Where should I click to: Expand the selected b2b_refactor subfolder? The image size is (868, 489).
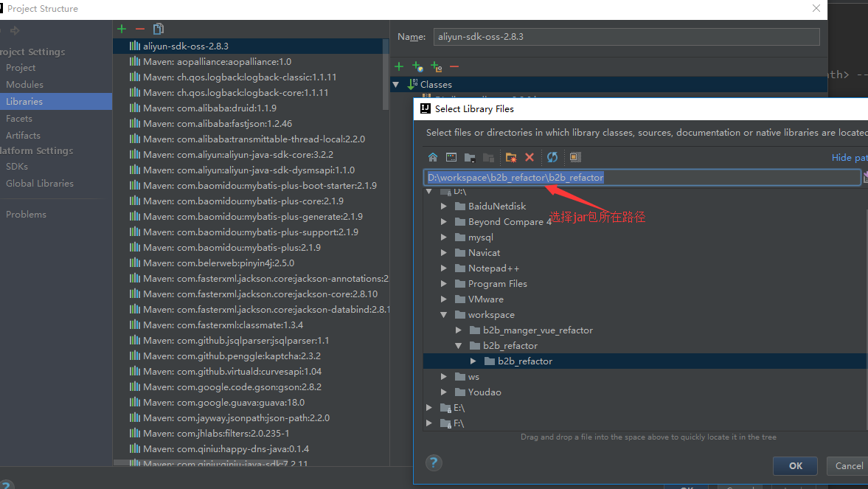pyautogui.click(x=473, y=361)
